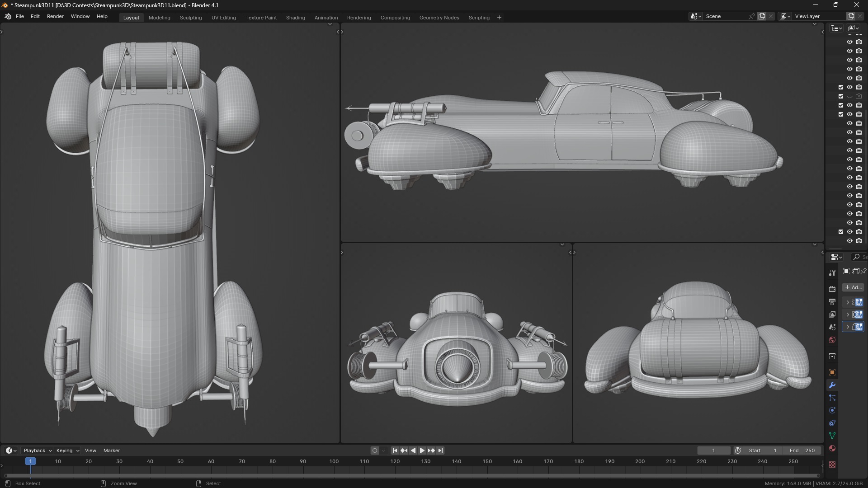The width and height of the screenshot is (868, 488).
Task: Switch to the Sculpting workspace tab
Action: tap(190, 18)
